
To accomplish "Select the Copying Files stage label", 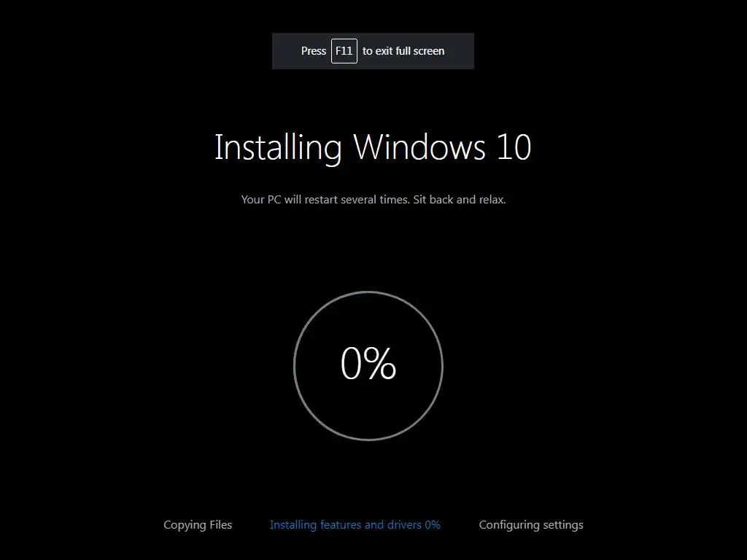I will (198, 525).
